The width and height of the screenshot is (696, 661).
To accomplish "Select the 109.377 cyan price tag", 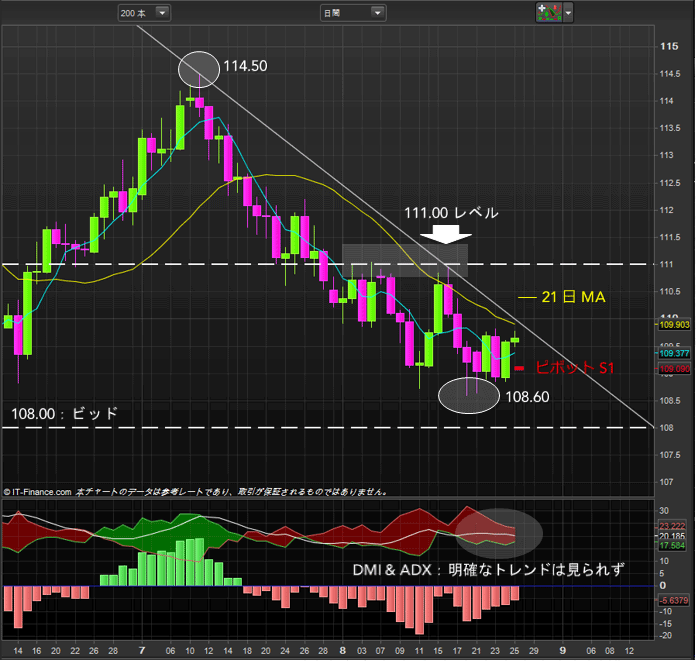I will (674, 353).
